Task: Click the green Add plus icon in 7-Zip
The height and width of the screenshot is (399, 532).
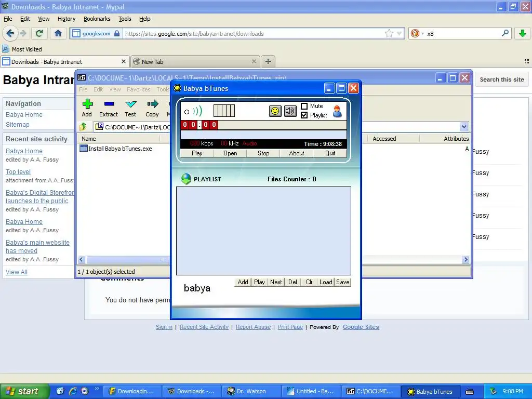Action: pos(87,104)
